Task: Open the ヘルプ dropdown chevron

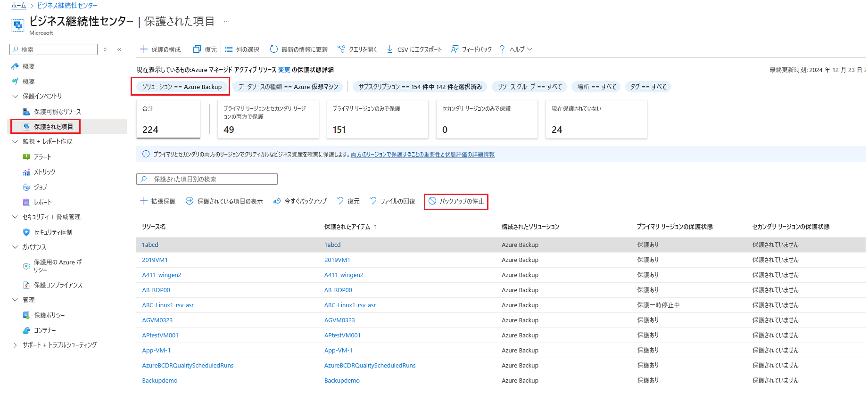Action: (529, 49)
